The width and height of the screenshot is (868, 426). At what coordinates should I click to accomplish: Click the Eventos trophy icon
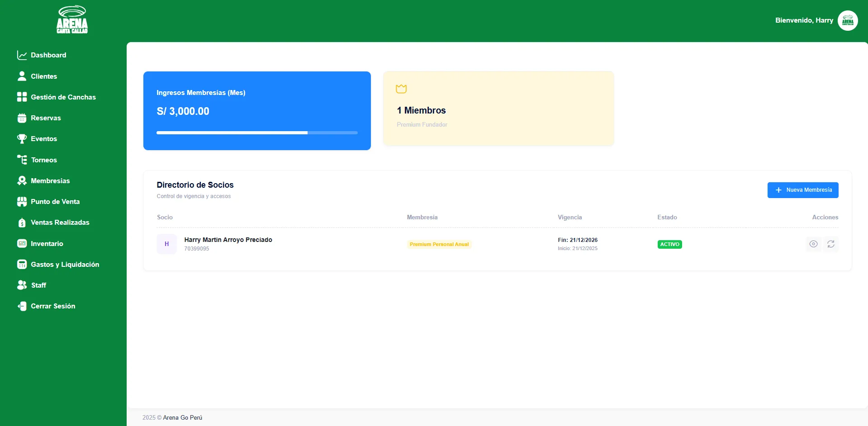(22, 139)
